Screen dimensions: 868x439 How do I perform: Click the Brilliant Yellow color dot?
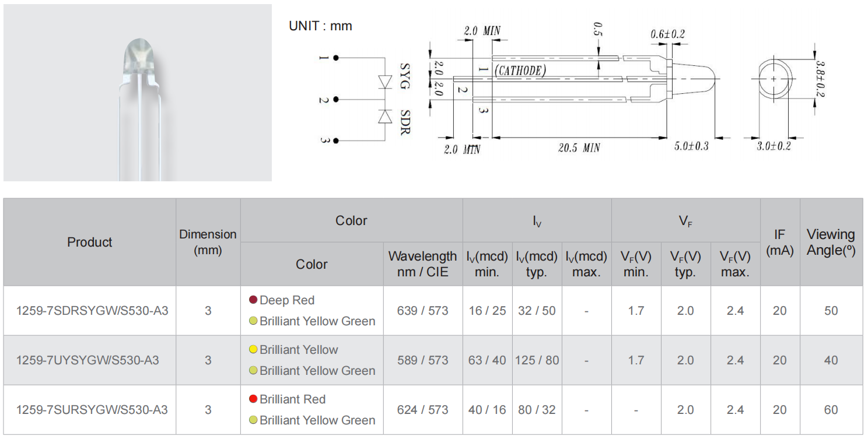253,350
